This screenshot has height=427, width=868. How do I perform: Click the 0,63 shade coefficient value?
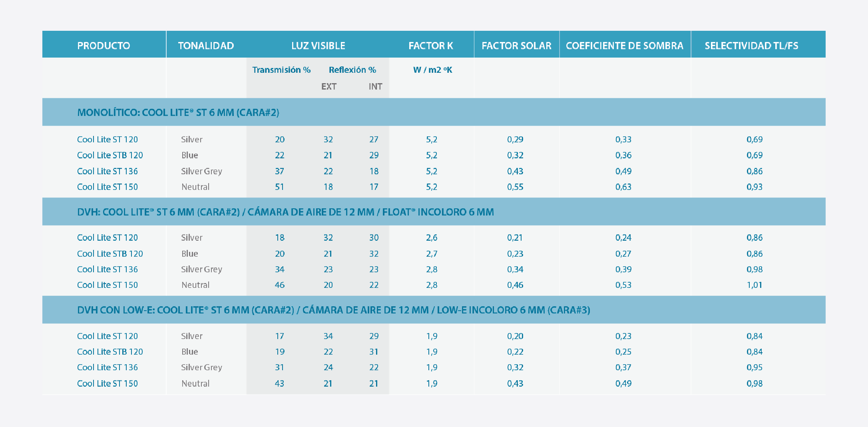pyautogui.click(x=623, y=187)
